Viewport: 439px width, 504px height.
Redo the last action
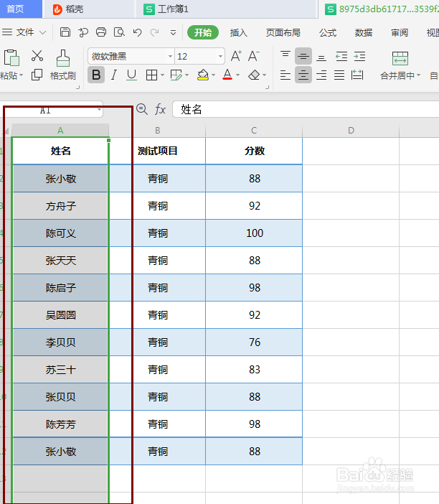click(155, 32)
